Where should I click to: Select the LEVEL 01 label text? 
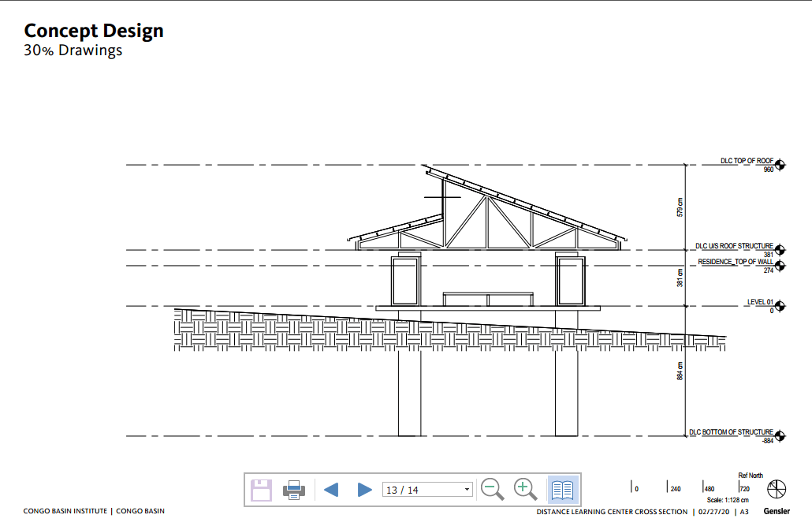tap(760, 302)
